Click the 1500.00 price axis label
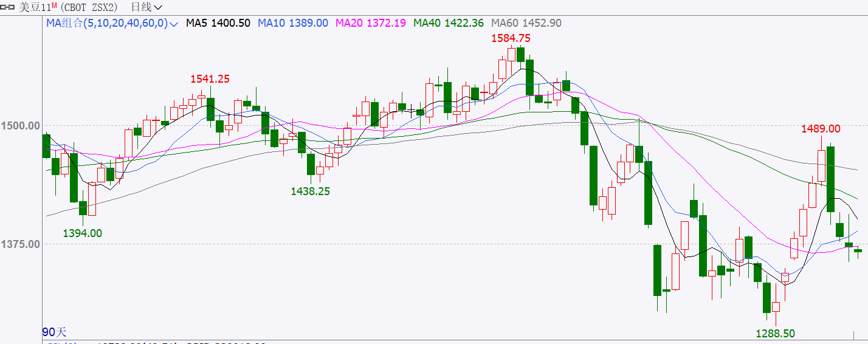Image resolution: width=868 pixels, height=344 pixels. click(20, 126)
